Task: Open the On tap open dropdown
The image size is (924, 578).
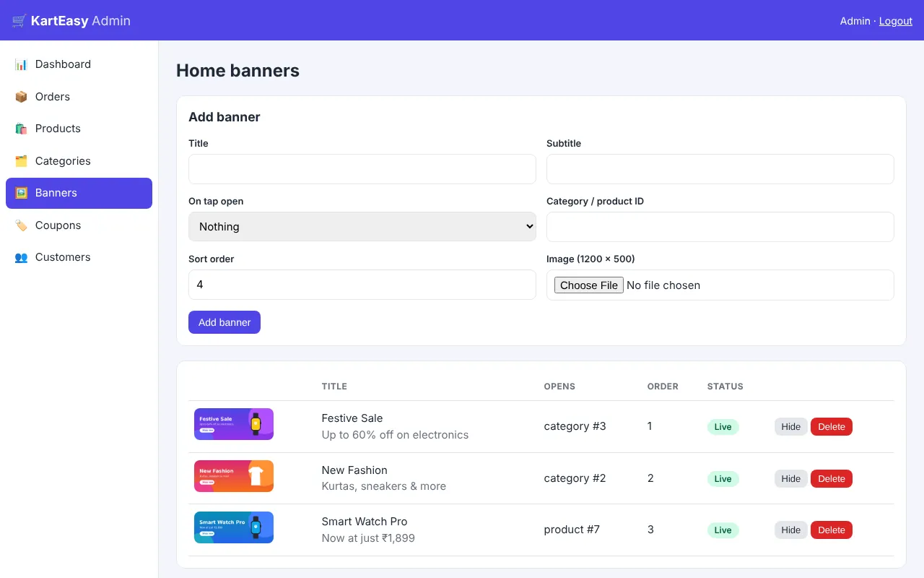Action: click(362, 227)
